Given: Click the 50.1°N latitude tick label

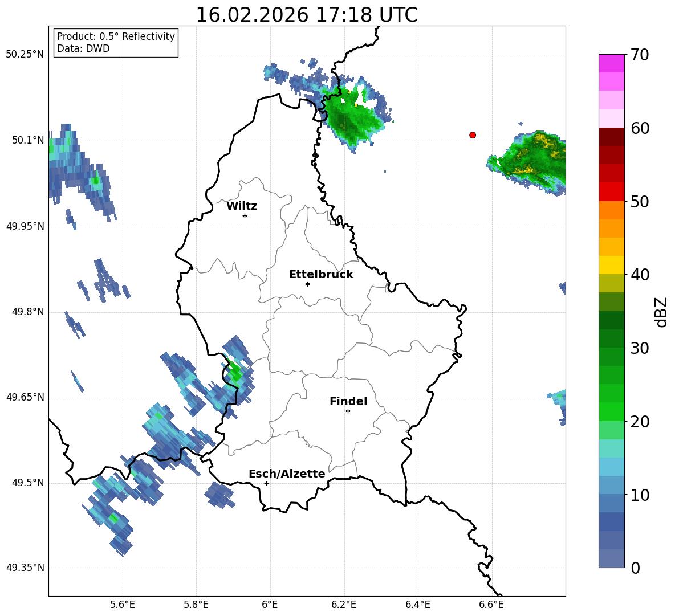Looking at the screenshot, I should pyautogui.click(x=28, y=140).
